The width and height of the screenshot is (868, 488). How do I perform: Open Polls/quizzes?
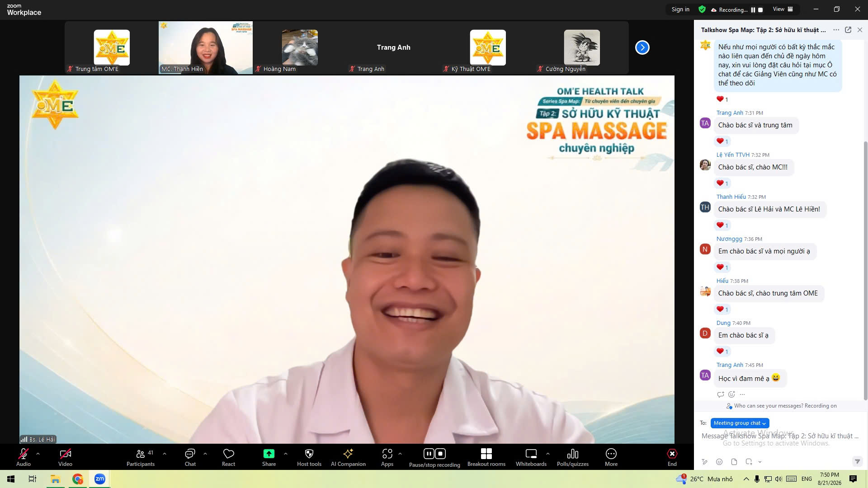[x=573, y=457]
